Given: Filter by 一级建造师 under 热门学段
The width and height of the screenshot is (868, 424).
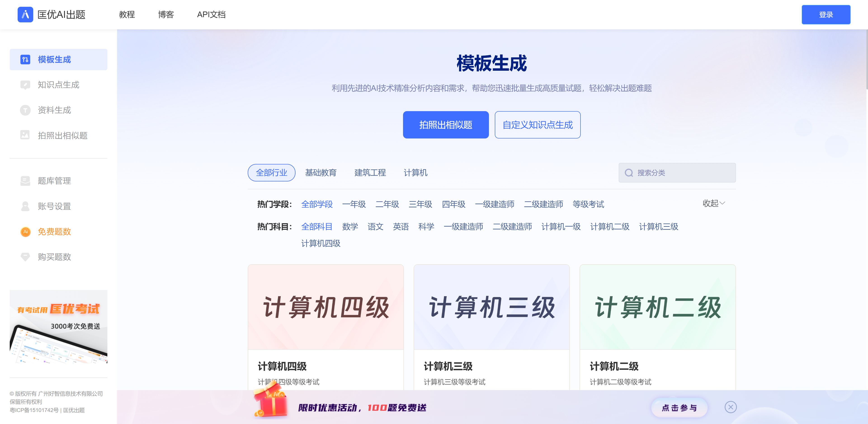Looking at the screenshot, I should [x=494, y=204].
